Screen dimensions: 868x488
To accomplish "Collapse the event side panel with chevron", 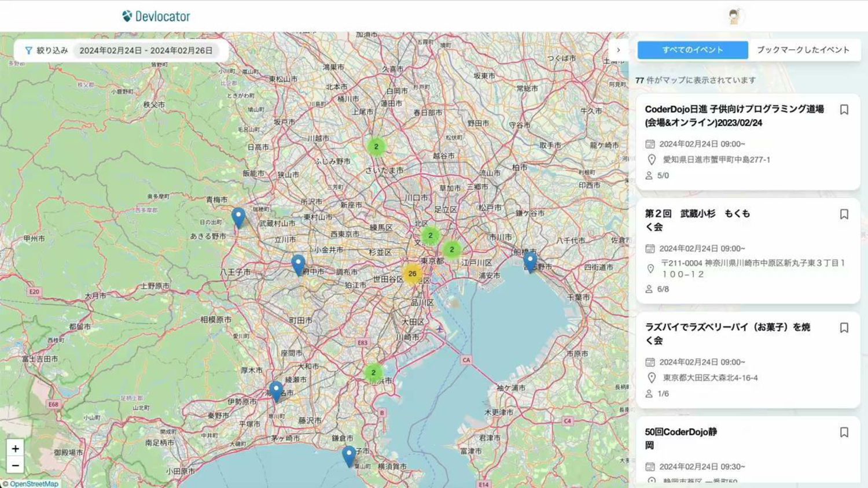I will coord(618,50).
